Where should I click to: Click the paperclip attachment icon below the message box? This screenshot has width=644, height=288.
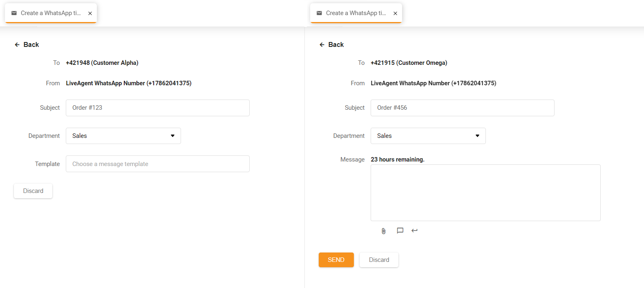pyautogui.click(x=383, y=231)
